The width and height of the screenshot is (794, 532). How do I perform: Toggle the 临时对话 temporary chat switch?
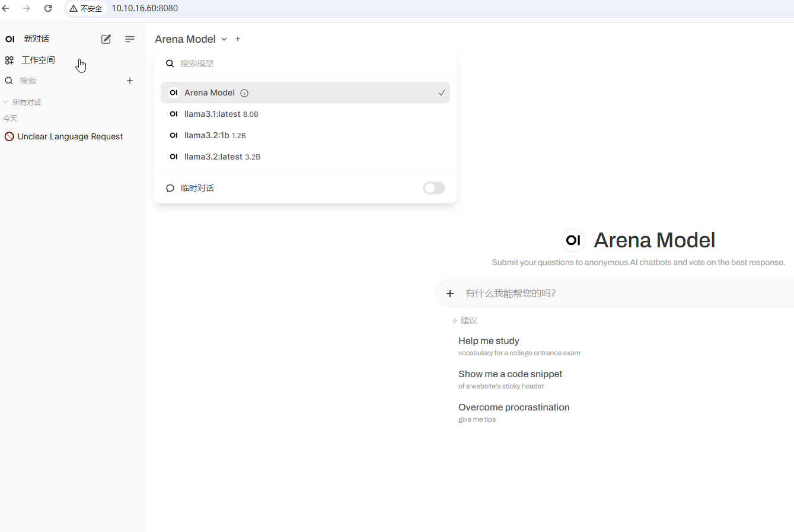tap(434, 188)
